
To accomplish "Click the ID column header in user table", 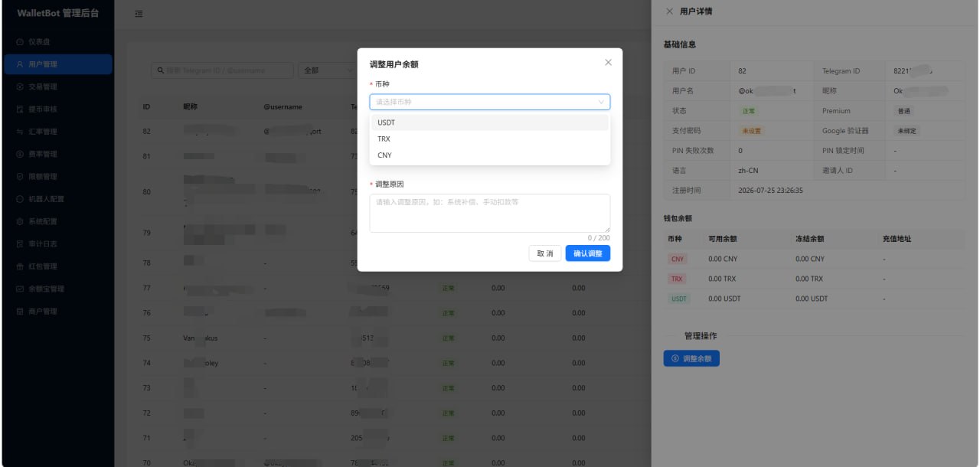I will [146, 106].
